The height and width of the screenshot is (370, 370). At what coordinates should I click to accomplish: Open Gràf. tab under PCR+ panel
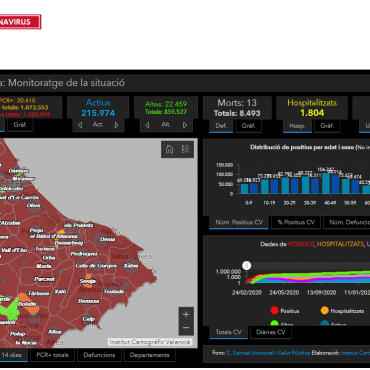[x=20, y=125]
